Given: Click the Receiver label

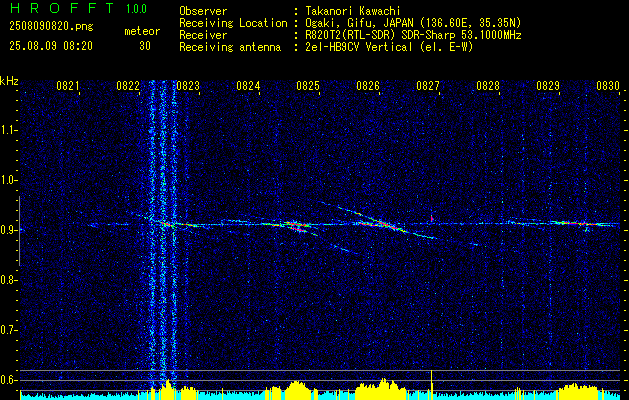Looking at the screenshot, I should [203, 35].
